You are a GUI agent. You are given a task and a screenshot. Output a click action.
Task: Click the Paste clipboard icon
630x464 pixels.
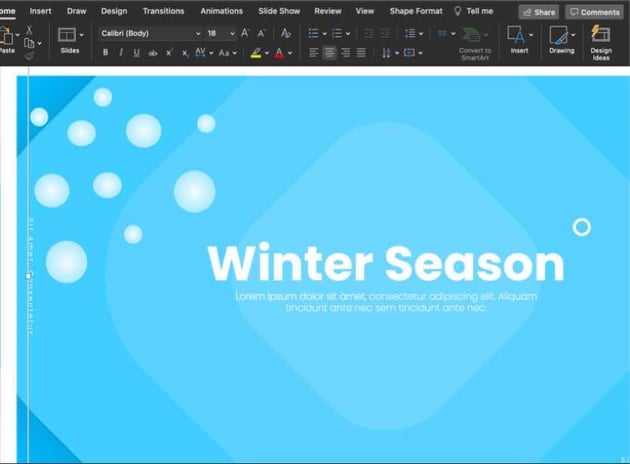5,37
